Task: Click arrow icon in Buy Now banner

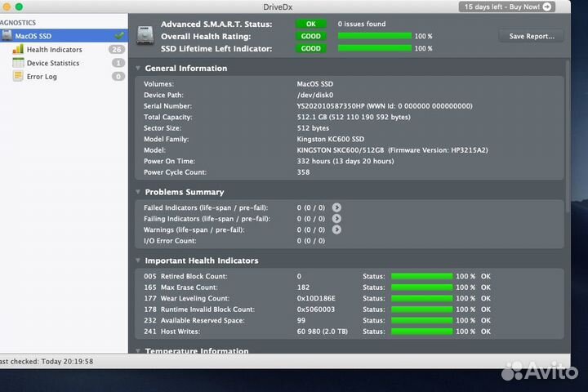Action: [x=547, y=7]
